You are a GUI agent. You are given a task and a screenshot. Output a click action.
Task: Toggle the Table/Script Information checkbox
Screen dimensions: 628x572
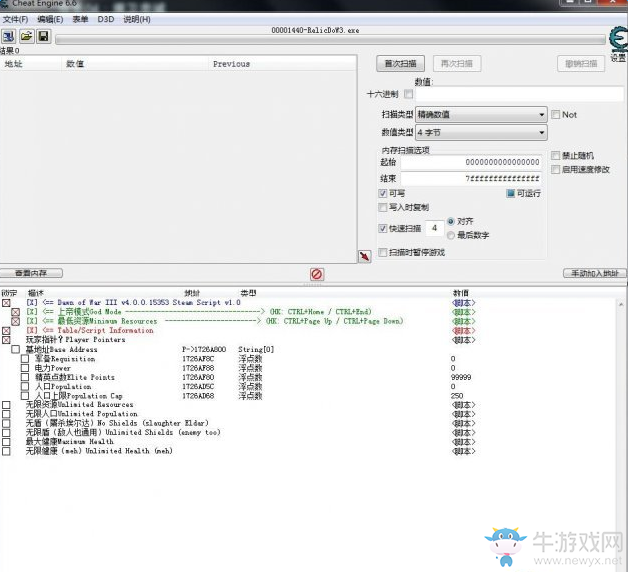point(6,331)
